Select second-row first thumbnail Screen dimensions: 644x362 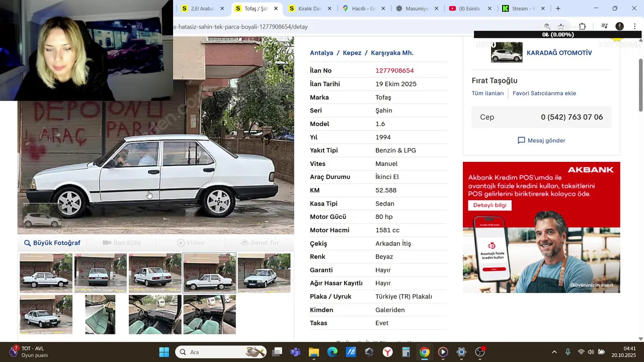point(46,315)
